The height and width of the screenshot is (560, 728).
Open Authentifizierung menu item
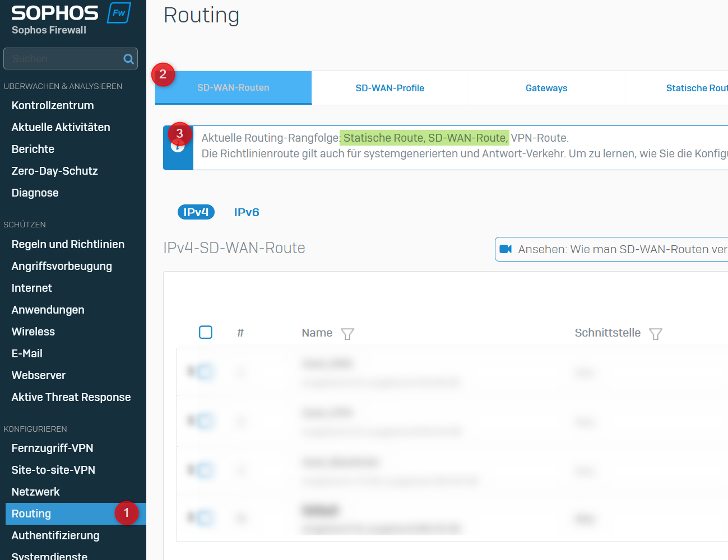pos(55,535)
